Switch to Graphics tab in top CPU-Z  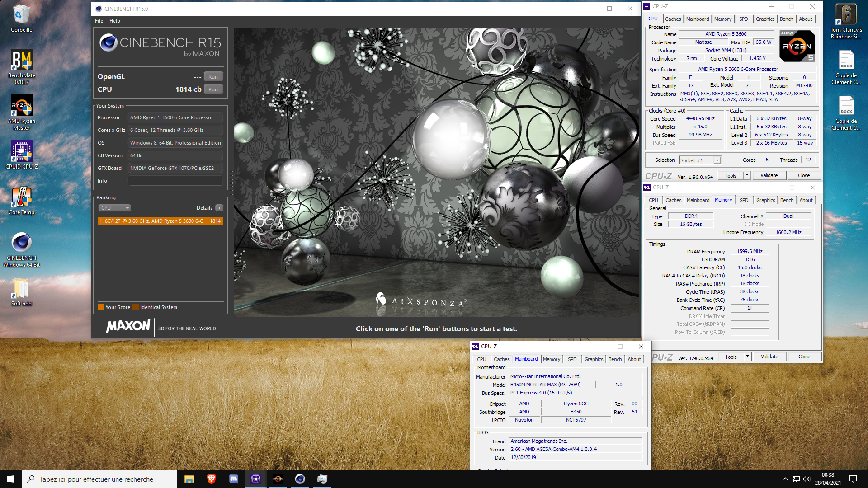(765, 19)
